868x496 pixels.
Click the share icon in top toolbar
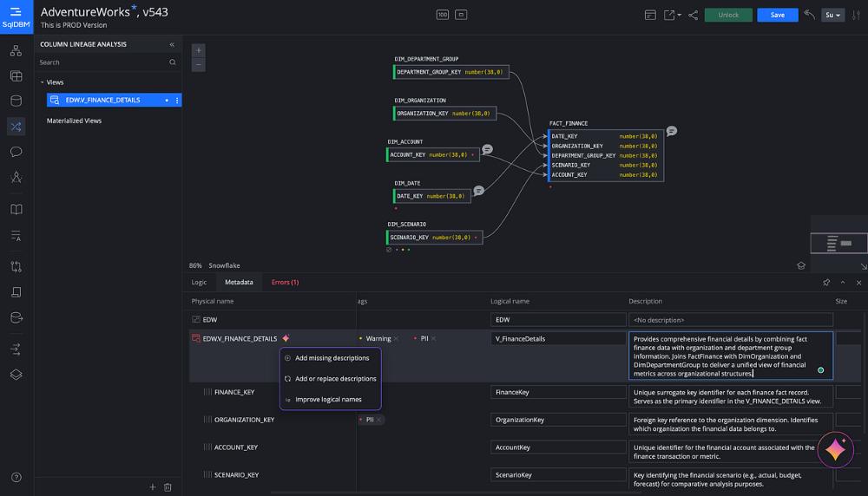coord(693,15)
